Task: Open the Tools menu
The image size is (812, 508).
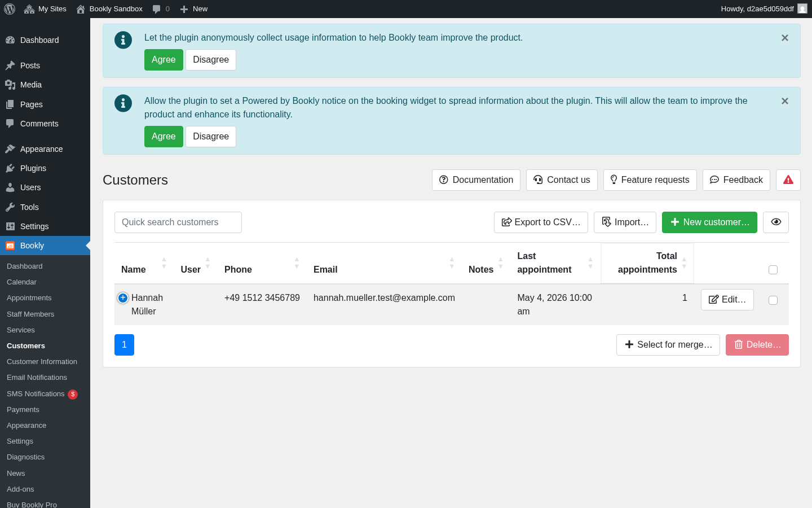Action: click(x=45, y=207)
